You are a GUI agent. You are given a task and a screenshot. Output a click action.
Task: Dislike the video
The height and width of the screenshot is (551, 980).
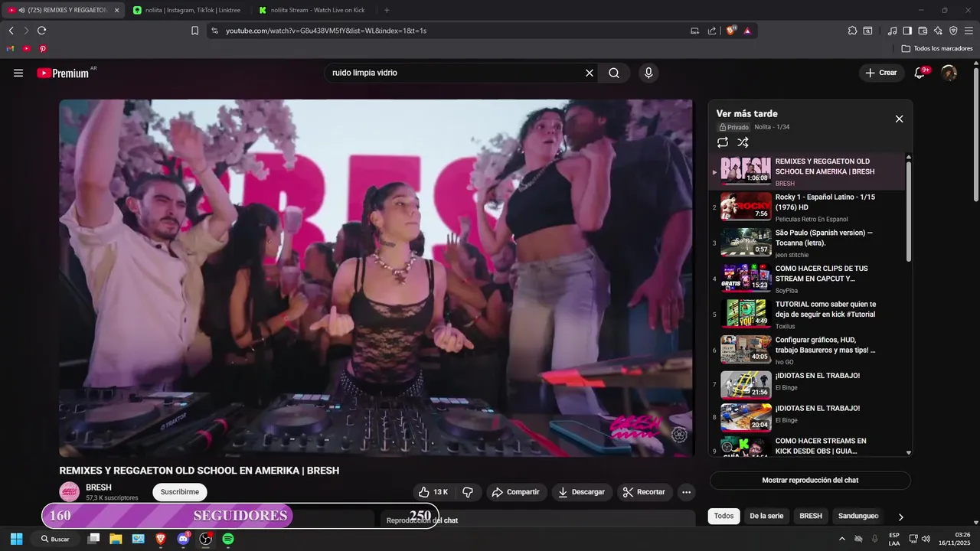tap(468, 492)
